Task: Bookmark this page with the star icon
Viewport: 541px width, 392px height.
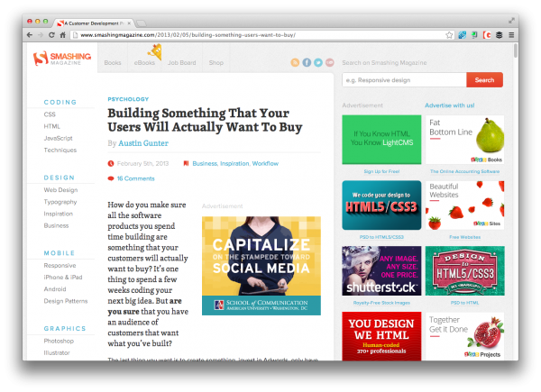Action: tap(449, 35)
